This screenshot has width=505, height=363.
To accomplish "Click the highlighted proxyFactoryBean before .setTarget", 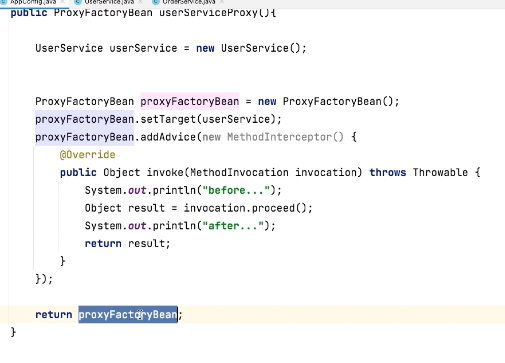I will [84, 119].
